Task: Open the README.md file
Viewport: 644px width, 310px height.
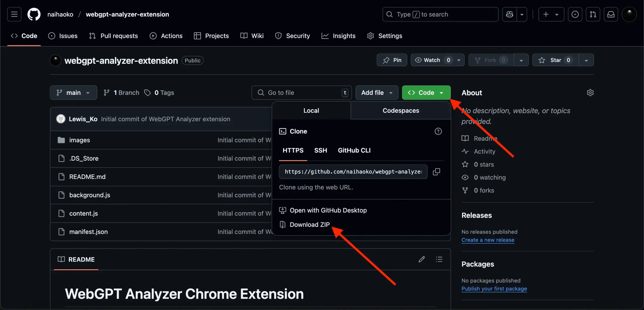Action: pyautogui.click(x=87, y=177)
